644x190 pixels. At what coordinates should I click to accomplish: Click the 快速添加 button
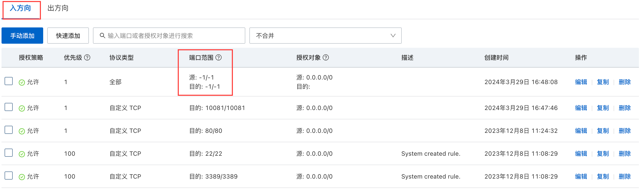point(68,36)
